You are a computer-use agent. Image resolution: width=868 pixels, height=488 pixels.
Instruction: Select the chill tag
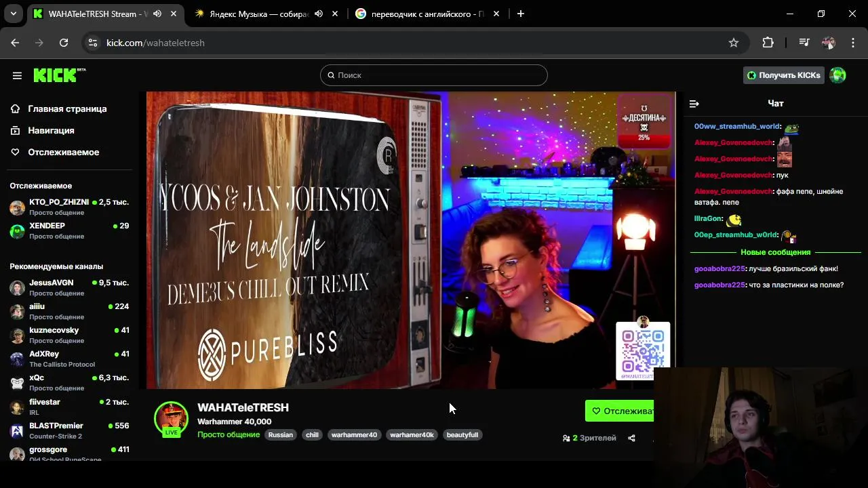click(x=312, y=435)
